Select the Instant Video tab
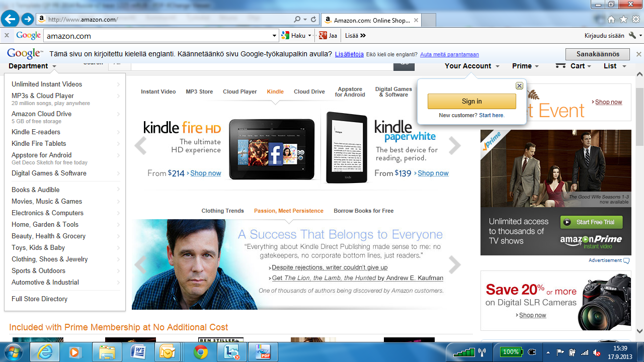 (158, 92)
